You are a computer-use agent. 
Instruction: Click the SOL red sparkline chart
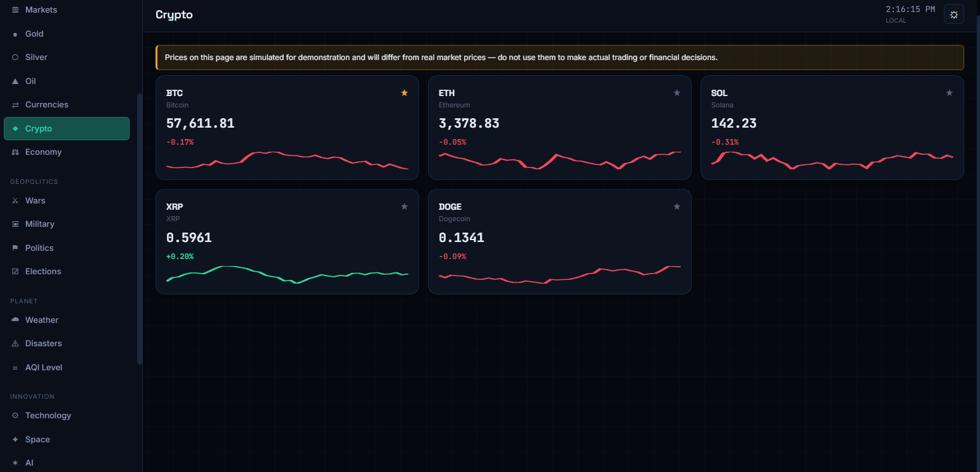(832, 160)
